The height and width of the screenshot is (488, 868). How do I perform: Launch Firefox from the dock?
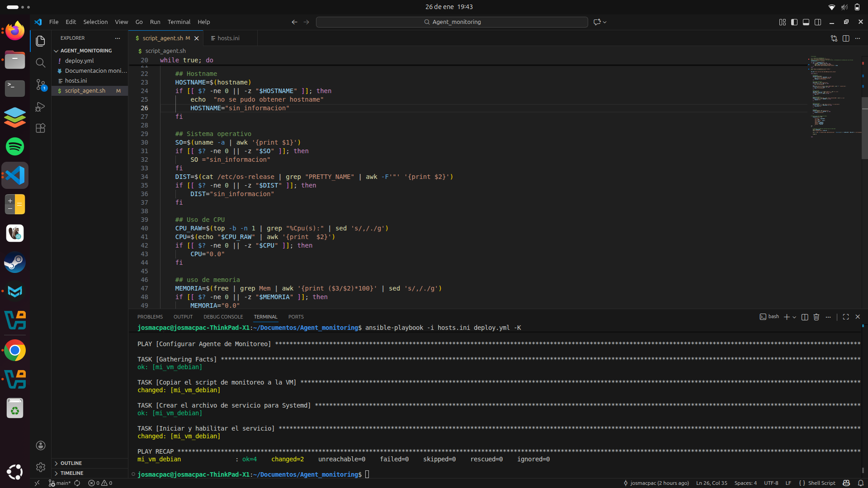click(15, 30)
